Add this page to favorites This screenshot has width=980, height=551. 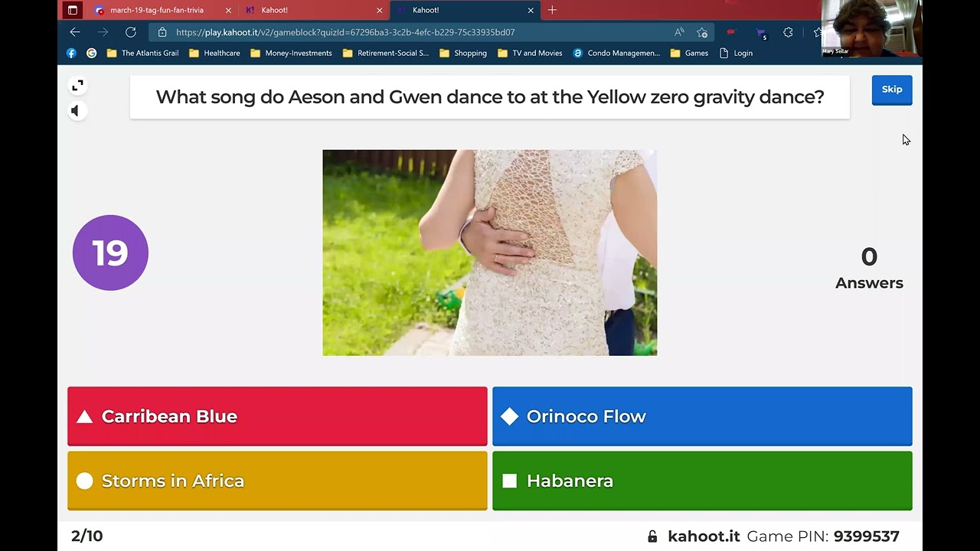coord(702,32)
